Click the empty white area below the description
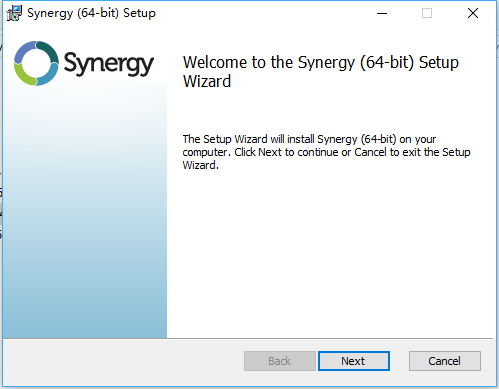 point(330,253)
